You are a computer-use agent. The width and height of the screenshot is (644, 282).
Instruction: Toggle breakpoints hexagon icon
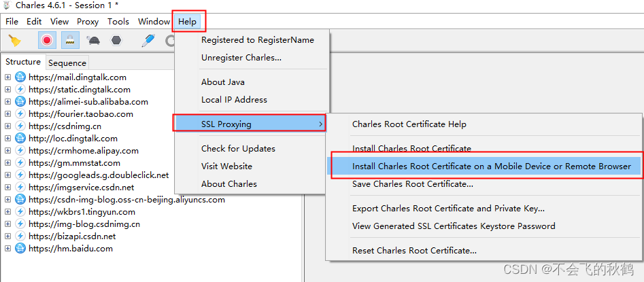(117, 40)
